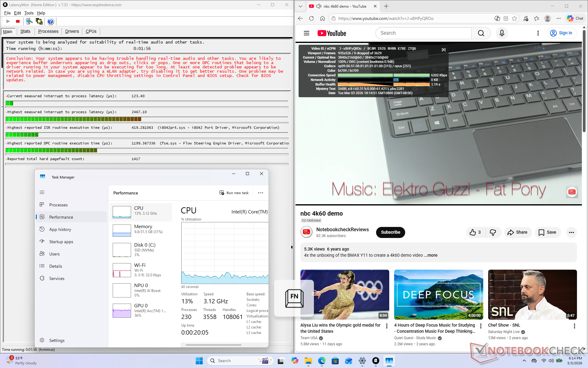Click Run new task in Task Manager

[234, 193]
